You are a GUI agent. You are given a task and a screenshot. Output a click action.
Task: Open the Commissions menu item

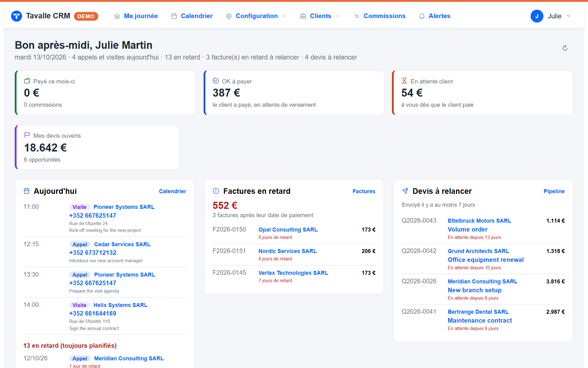point(384,16)
